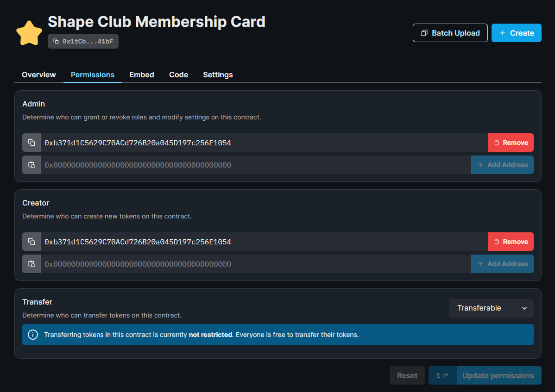
Task: Copy contract address 0x1fCb...41bF
Action: click(x=83, y=41)
